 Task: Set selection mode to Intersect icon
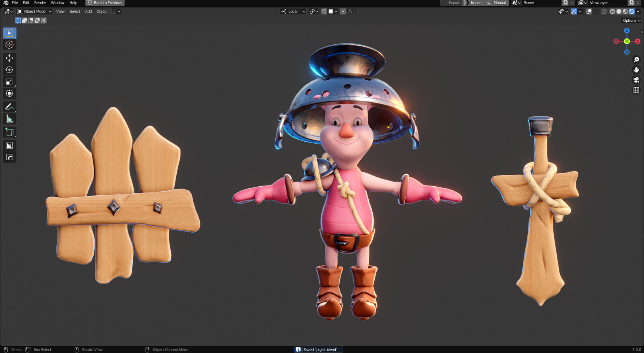tap(43, 21)
